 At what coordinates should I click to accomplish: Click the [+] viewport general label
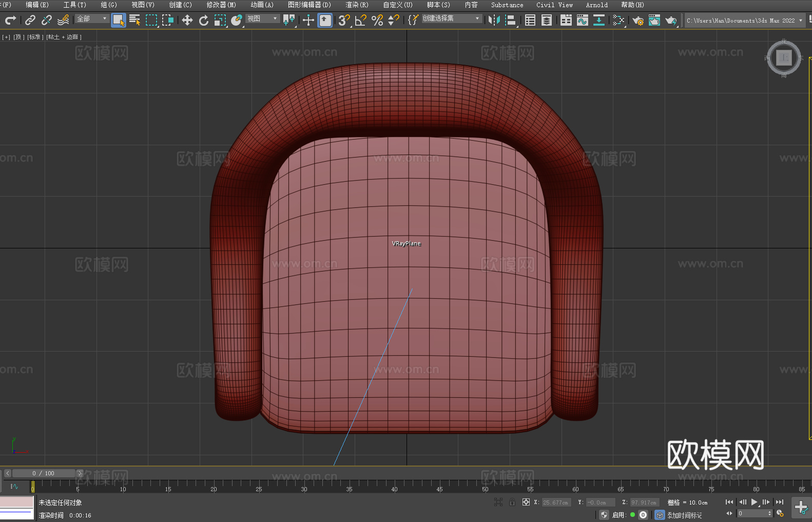pos(6,37)
